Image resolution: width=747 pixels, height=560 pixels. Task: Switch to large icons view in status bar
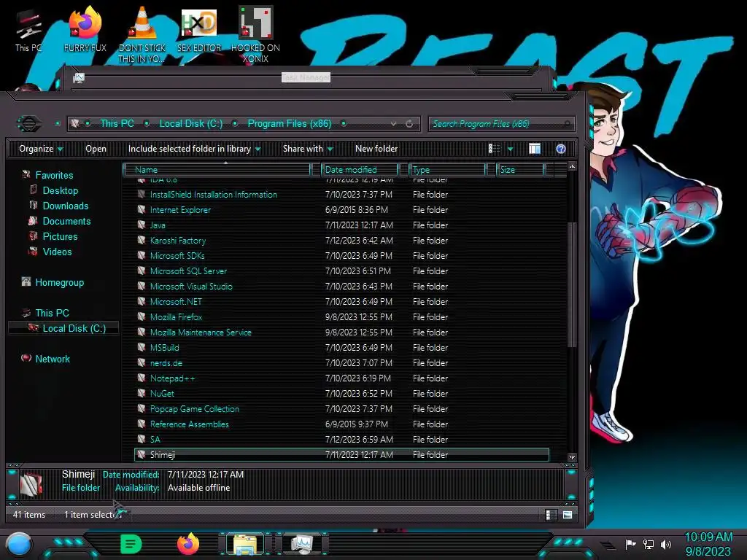point(568,515)
